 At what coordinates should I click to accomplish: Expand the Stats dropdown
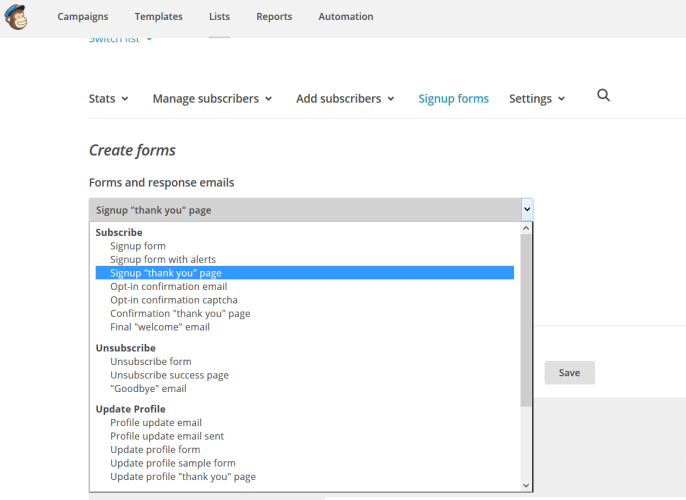[x=108, y=99]
